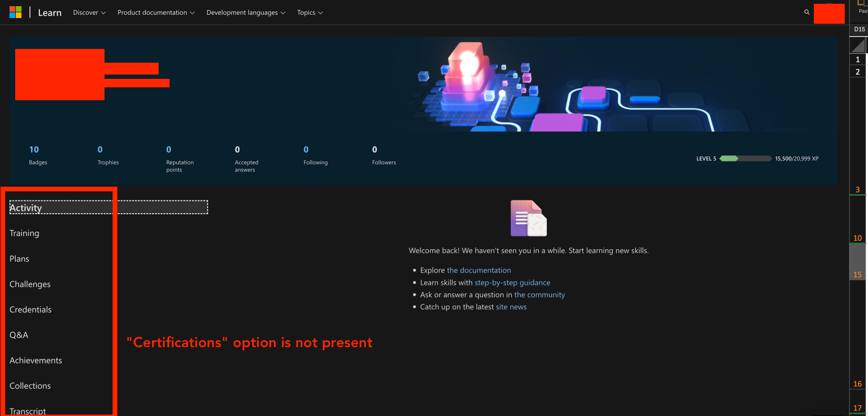Click the 'Welcome back!' message text
The width and height of the screenshot is (868, 416).
click(529, 251)
